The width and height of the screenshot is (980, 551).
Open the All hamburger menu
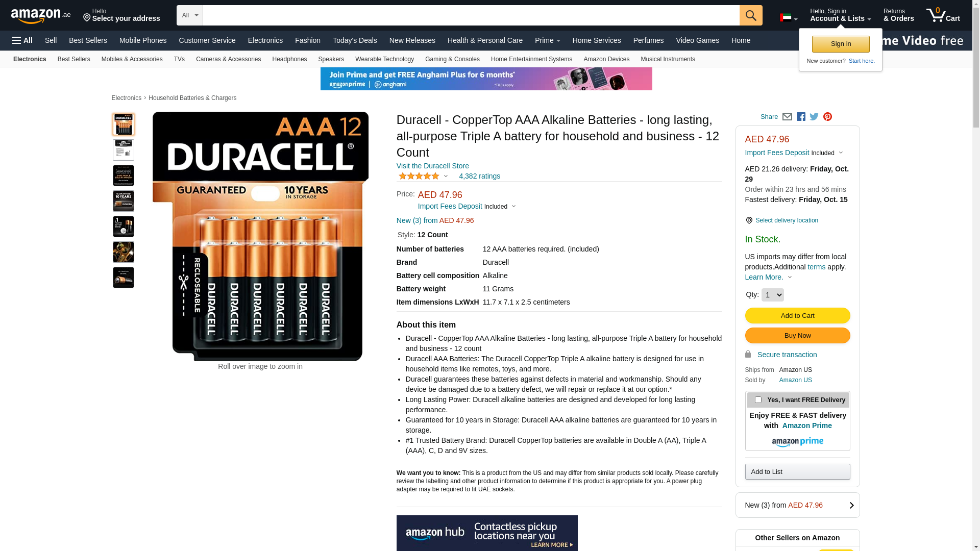(22, 40)
